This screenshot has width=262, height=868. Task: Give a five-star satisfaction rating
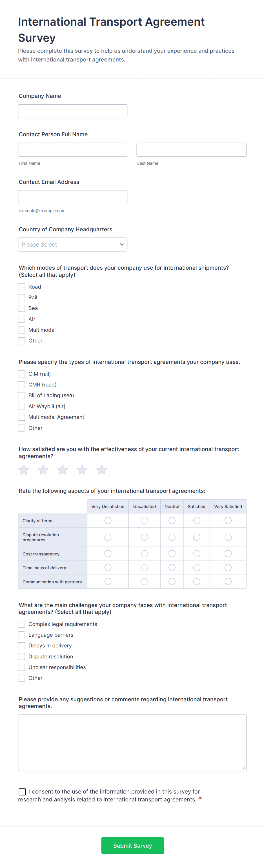coord(102,469)
